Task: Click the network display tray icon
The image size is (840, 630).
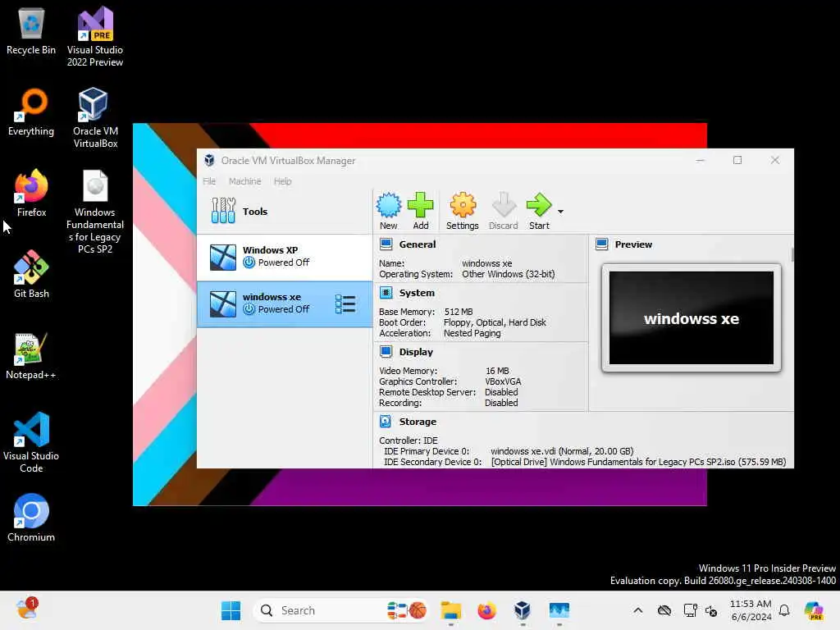Action: pyautogui.click(x=690, y=610)
